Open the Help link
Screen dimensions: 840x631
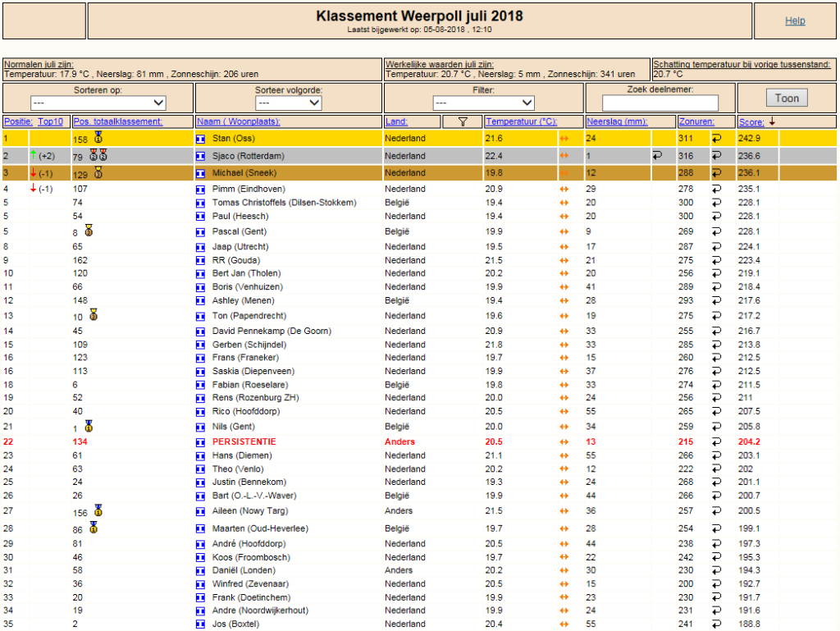795,21
